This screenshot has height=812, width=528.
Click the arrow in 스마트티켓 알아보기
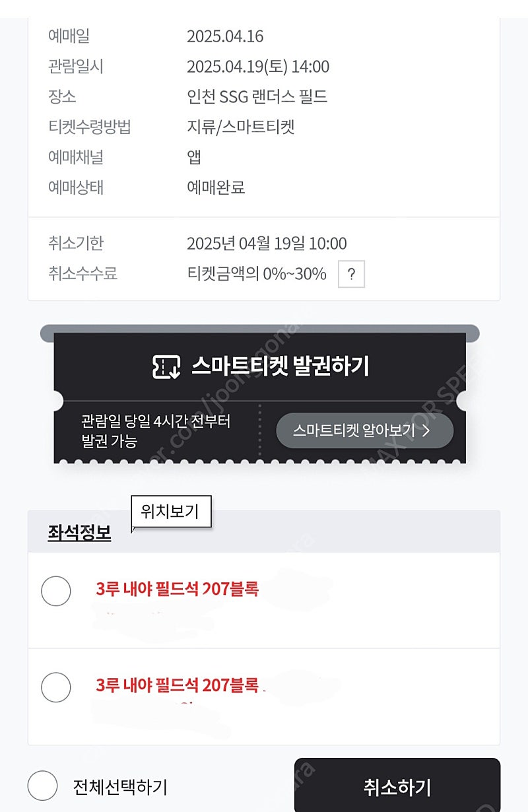coord(426,431)
